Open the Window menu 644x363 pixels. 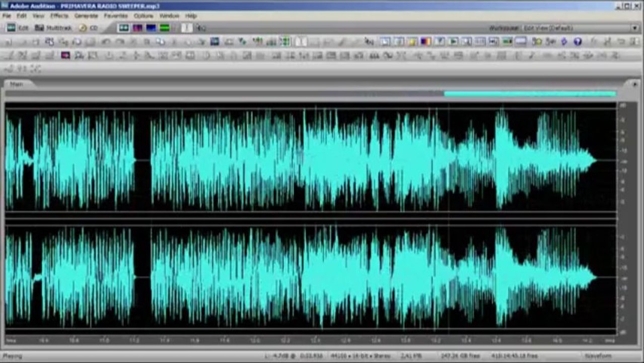pos(169,16)
